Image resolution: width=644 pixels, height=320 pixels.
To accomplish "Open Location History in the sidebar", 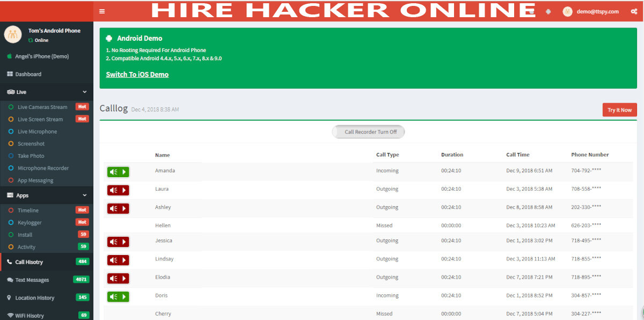I will click(x=34, y=297).
